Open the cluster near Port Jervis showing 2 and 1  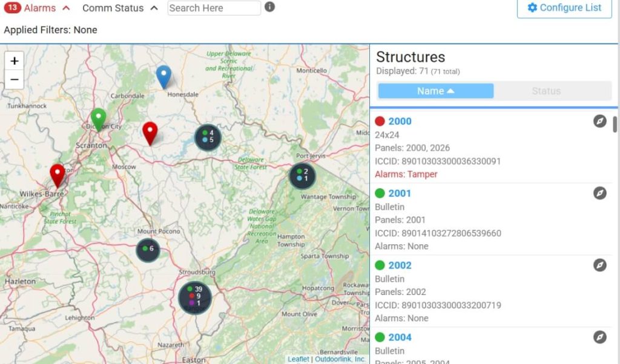pyautogui.click(x=303, y=176)
